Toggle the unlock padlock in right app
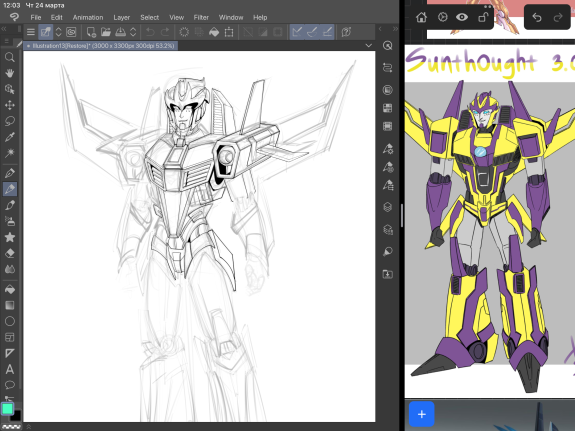The image size is (575, 431). [x=483, y=17]
